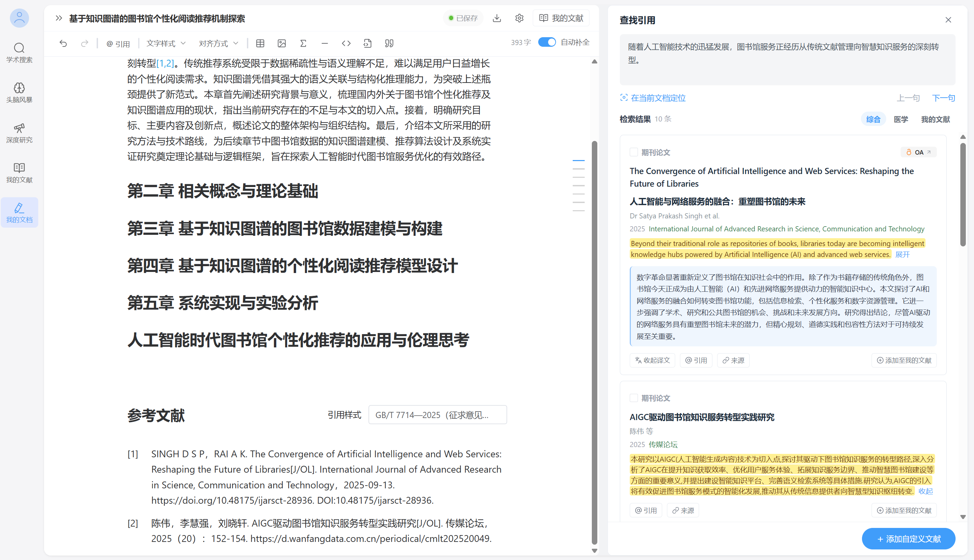Click the document scrollbar thumb
Viewport: 974px width, 560px height.
click(x=594, y=342)
